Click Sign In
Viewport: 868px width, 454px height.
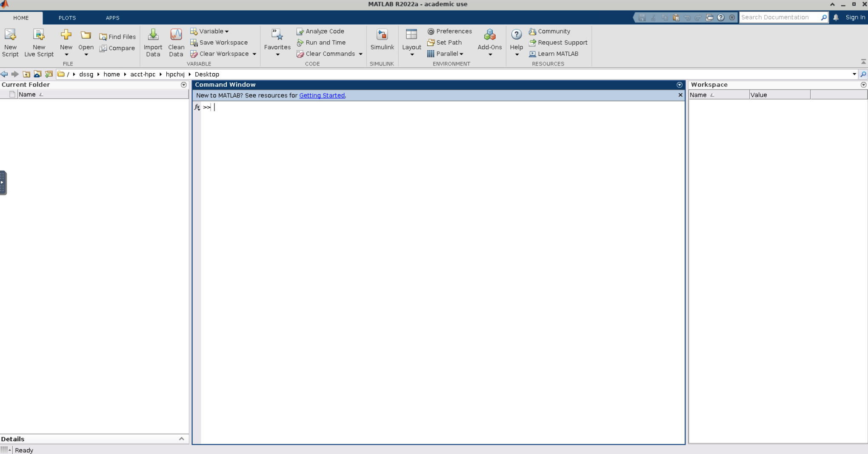tap(855, 17)
